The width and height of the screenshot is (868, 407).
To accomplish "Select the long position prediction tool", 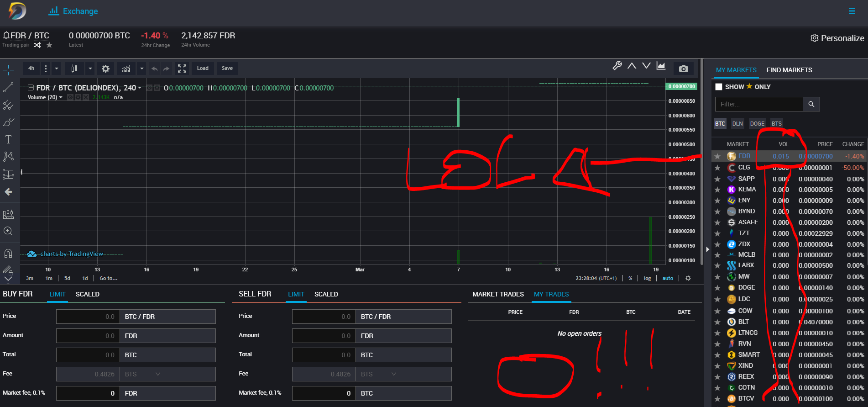I will [x=8, y=174].
